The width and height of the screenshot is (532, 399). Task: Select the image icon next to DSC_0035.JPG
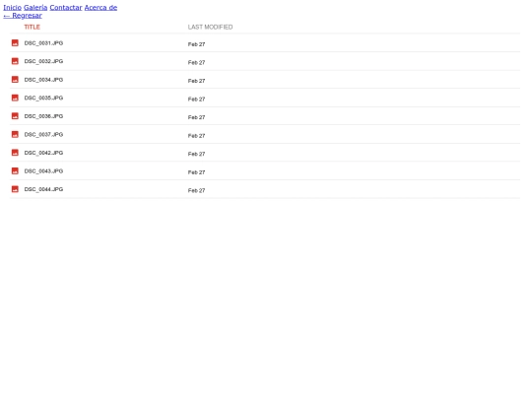pos(15,99)
